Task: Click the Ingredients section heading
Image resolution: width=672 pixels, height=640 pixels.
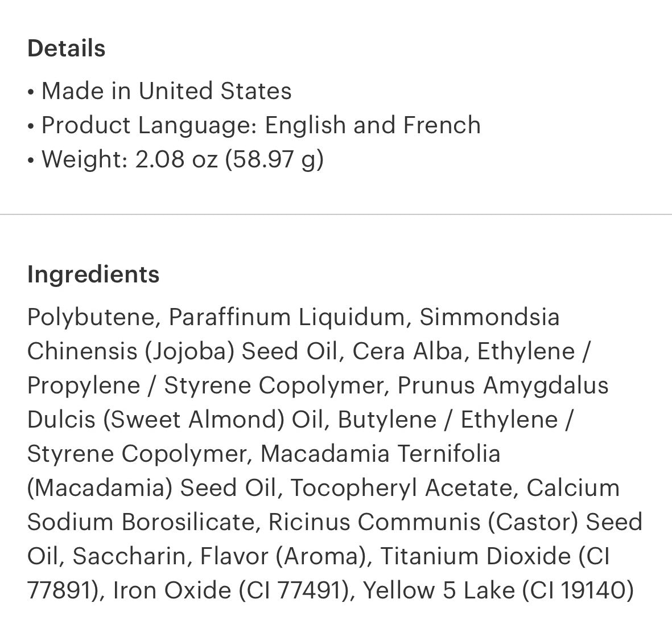Action: (93, 274)
